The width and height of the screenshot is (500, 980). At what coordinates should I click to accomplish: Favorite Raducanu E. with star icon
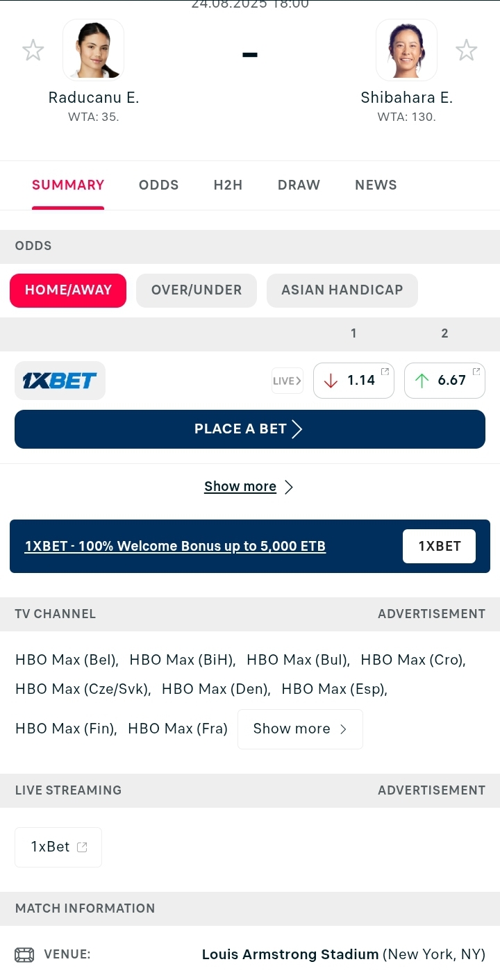click(33, 50)
